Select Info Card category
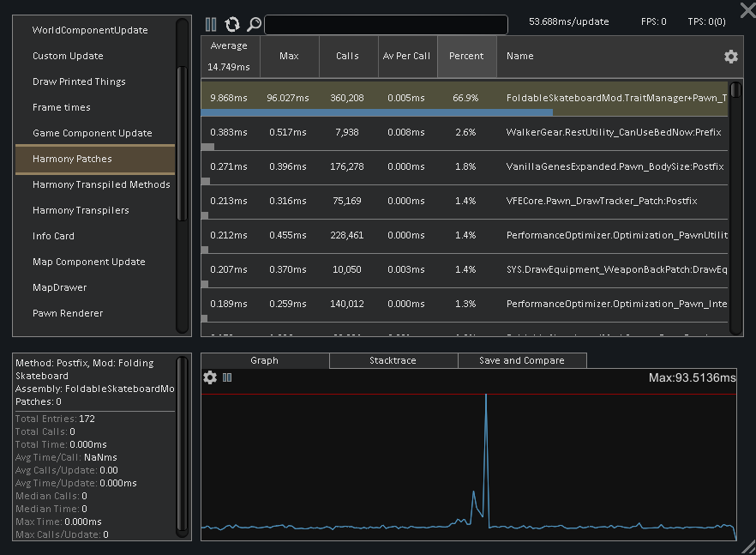Image resolution: width=756 pixels, height=555 pixels. tap(95, 236)
